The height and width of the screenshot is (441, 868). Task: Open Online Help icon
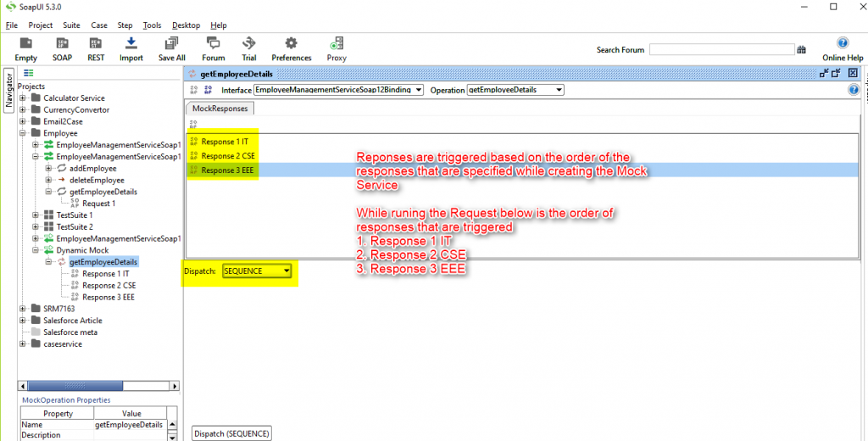[x=843, y=43]
